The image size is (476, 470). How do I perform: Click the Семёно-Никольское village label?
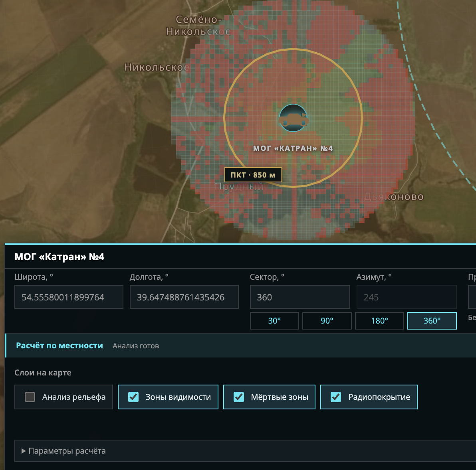coord(198,26)
